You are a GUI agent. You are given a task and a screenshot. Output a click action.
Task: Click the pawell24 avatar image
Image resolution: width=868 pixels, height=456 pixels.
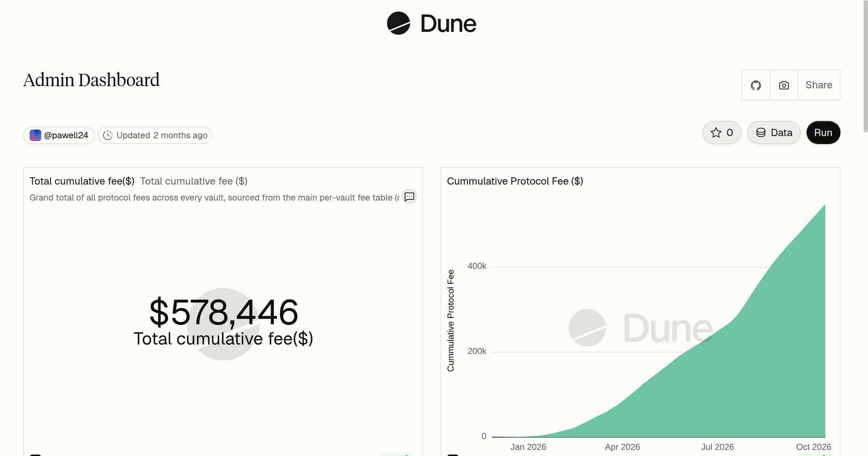click(x=35, y=135)
